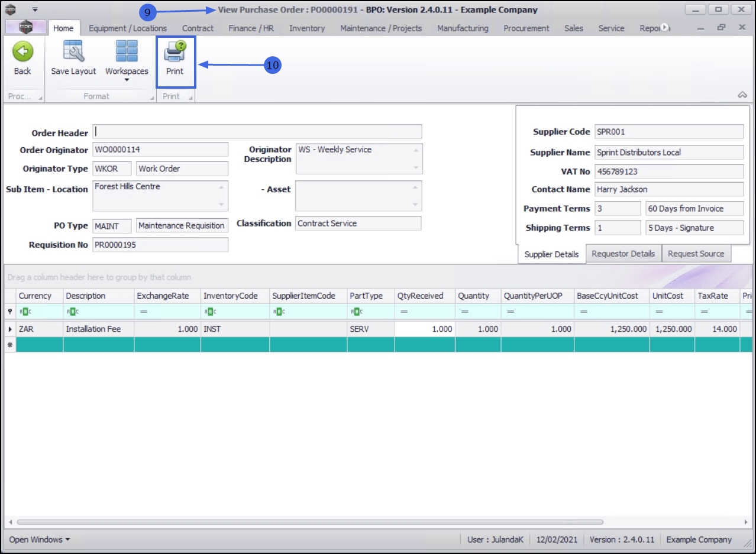Viewport: 756px width, 554px height.
Task: Open the Finance / HR tab
Action: [x=251, y=28]
